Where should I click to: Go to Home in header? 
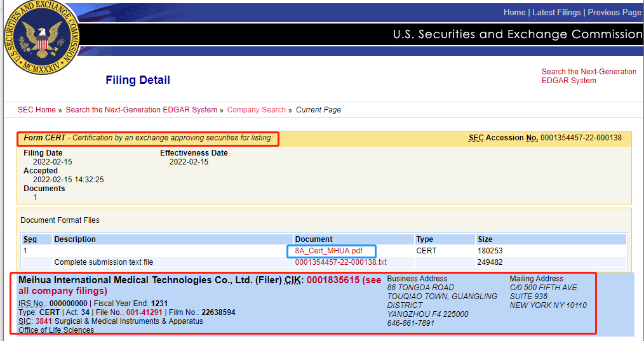(514, 13)
